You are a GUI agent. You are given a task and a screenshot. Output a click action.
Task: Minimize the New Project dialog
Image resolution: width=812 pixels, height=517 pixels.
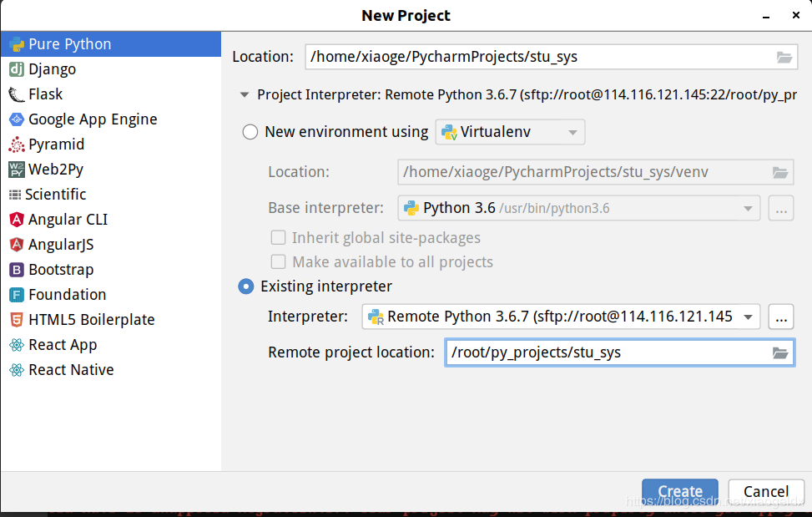pyautogui.click(x=766, y=16)
